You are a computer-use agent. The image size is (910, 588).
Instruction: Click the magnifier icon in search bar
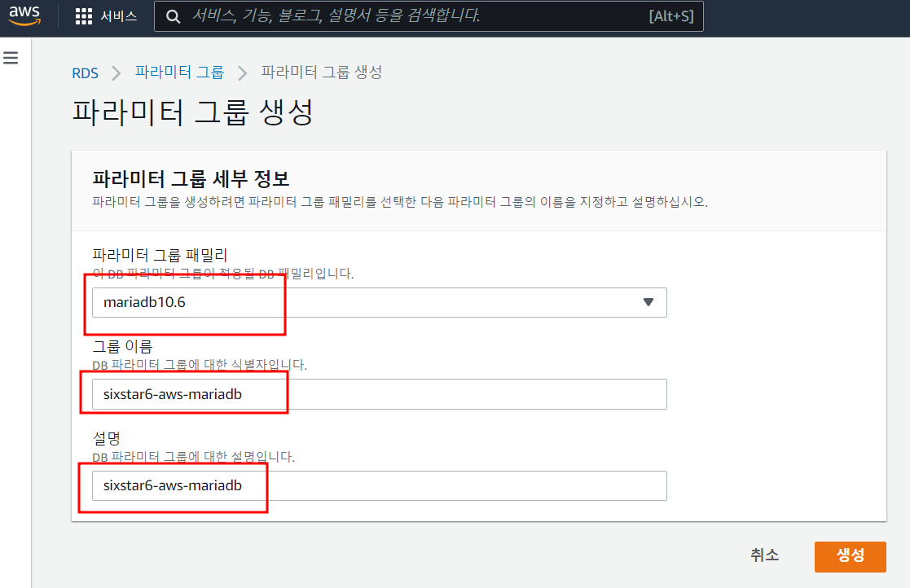coord(173,16)
